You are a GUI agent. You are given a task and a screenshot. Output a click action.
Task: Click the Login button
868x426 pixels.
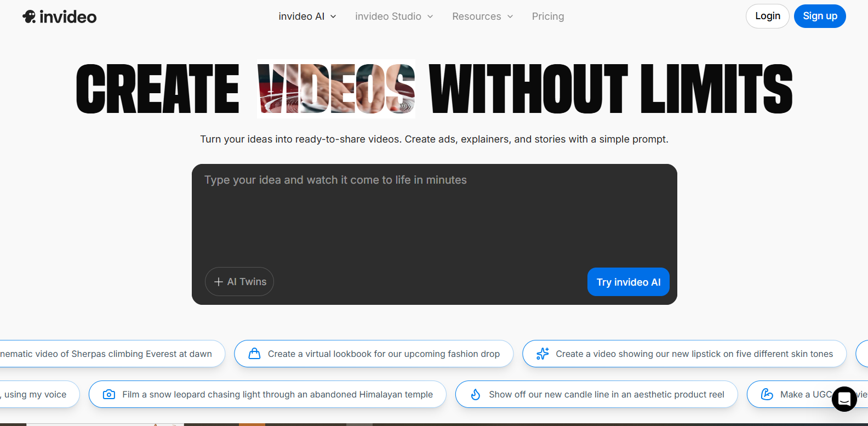click(x=768, y=16)
